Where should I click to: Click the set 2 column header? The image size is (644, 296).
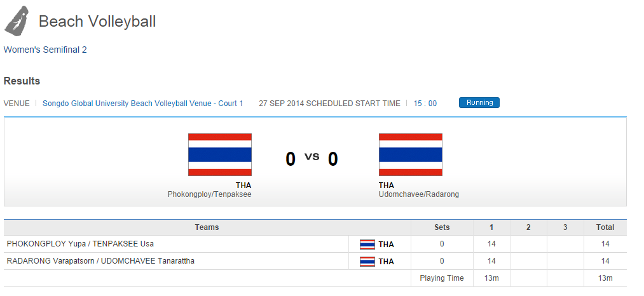tap(528, 227)
